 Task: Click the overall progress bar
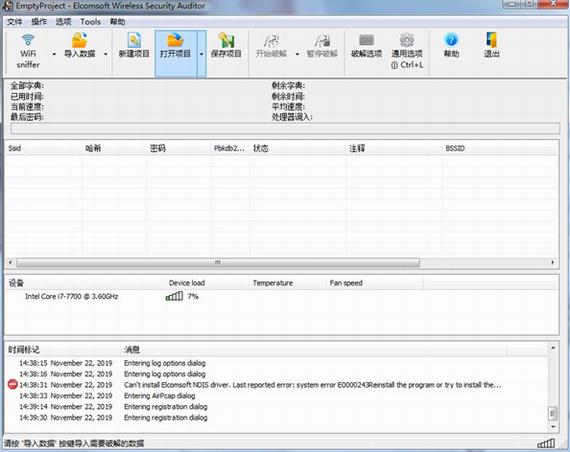tap(285, 129)
